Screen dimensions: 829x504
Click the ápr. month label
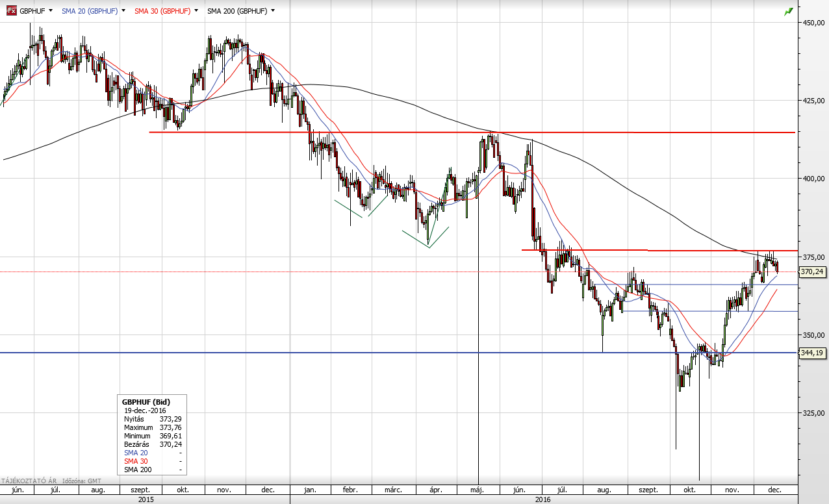click(x=435, y=490)
